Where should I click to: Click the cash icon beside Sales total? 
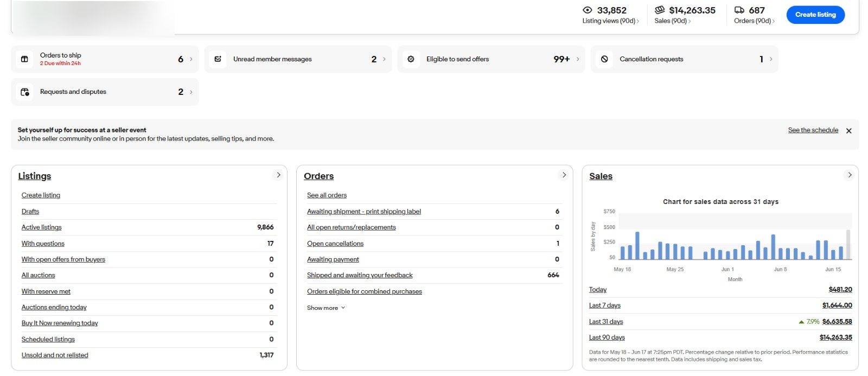pos(660,10)
